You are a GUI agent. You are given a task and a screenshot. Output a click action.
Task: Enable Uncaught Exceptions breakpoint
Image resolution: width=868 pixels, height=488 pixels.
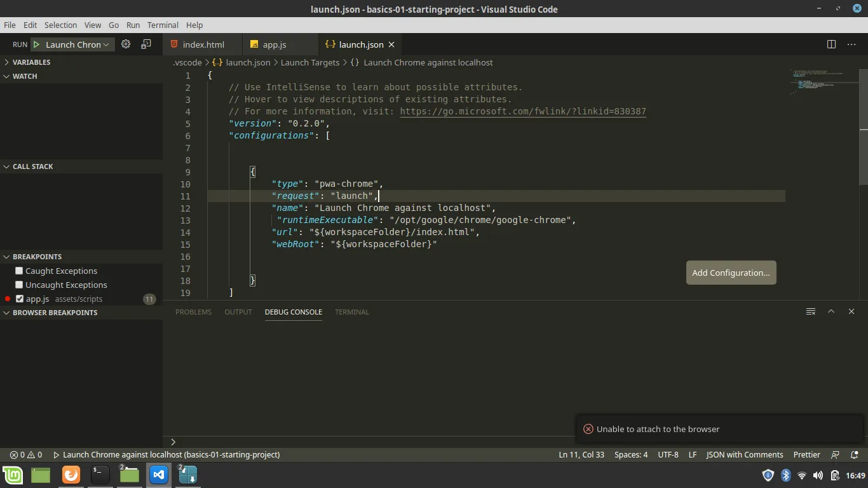point(19,285)
